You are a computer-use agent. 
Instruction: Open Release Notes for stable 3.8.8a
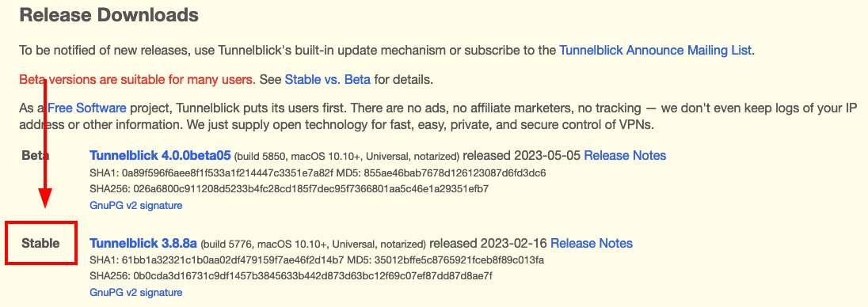coord(592,243)
